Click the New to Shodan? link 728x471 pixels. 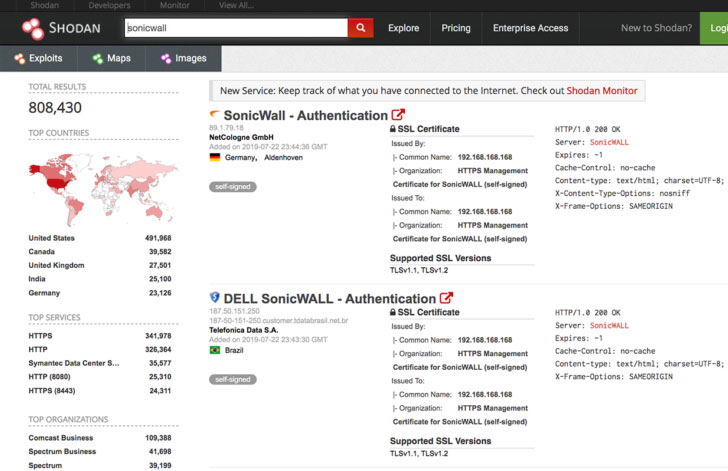click(x=656, y=28)
